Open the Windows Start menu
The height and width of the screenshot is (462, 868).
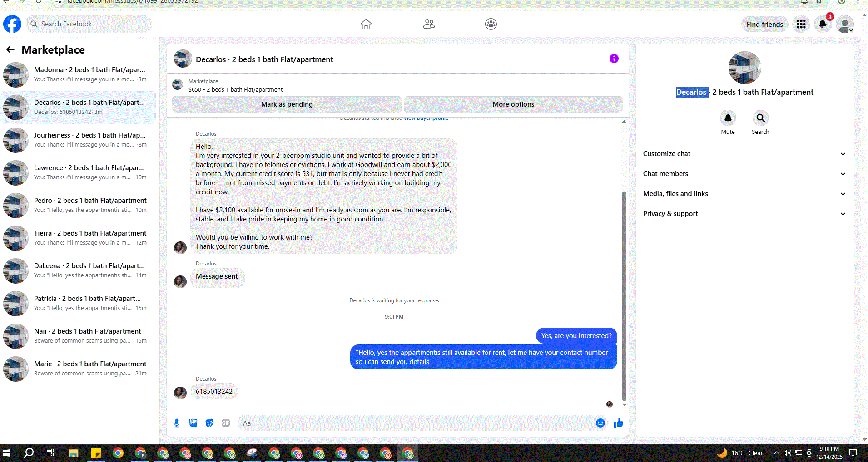point(7,453)
